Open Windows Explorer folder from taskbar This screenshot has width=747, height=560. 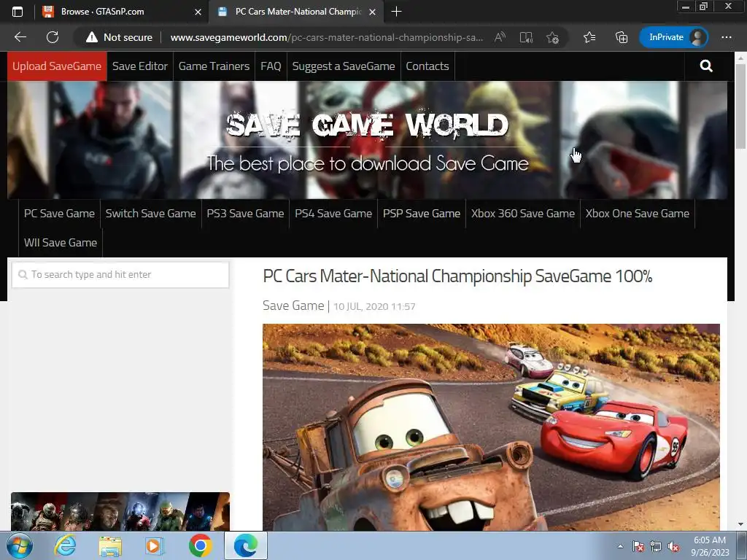(110, 546)
